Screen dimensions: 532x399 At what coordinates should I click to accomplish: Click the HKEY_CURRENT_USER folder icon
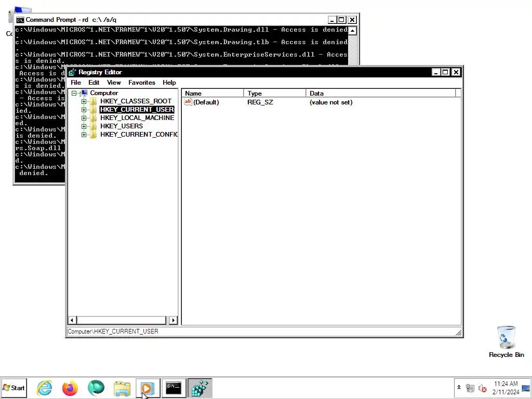point(94,110)
